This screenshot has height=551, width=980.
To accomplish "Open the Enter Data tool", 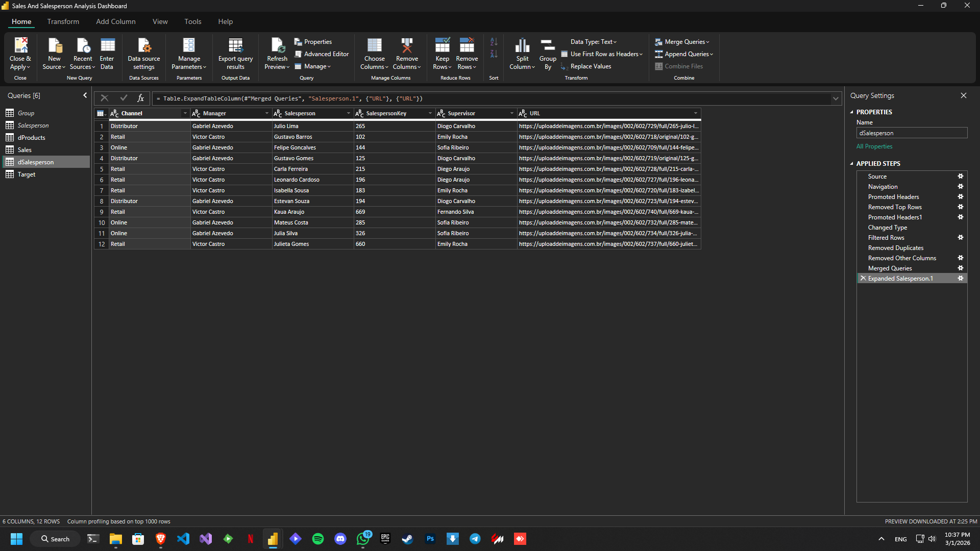I will tap(107, 46).
